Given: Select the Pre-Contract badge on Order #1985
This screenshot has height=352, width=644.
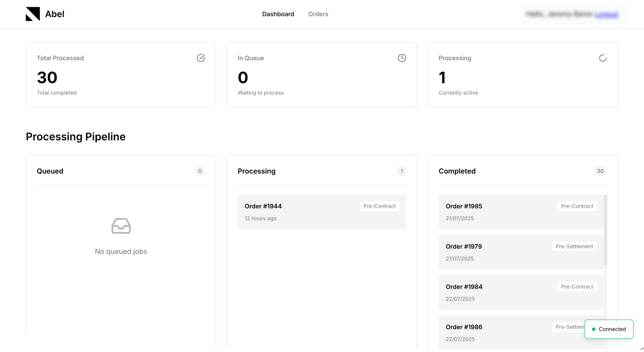Looking at the screenshot, I should 577,206.
